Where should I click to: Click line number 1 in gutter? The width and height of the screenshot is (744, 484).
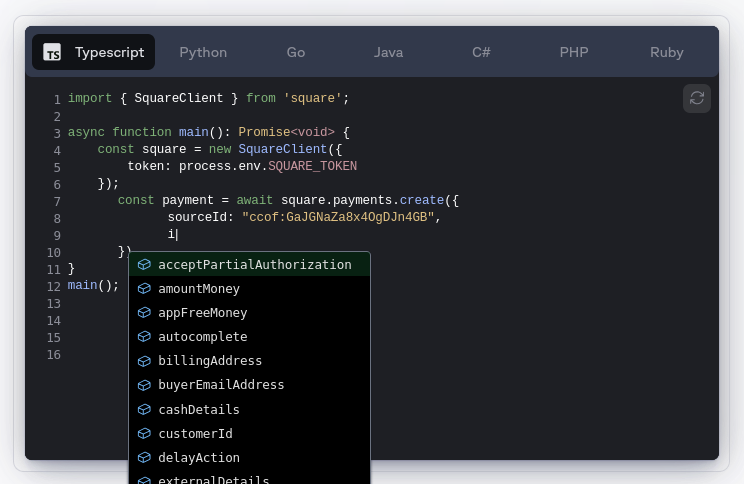click(x=57, y=100)
